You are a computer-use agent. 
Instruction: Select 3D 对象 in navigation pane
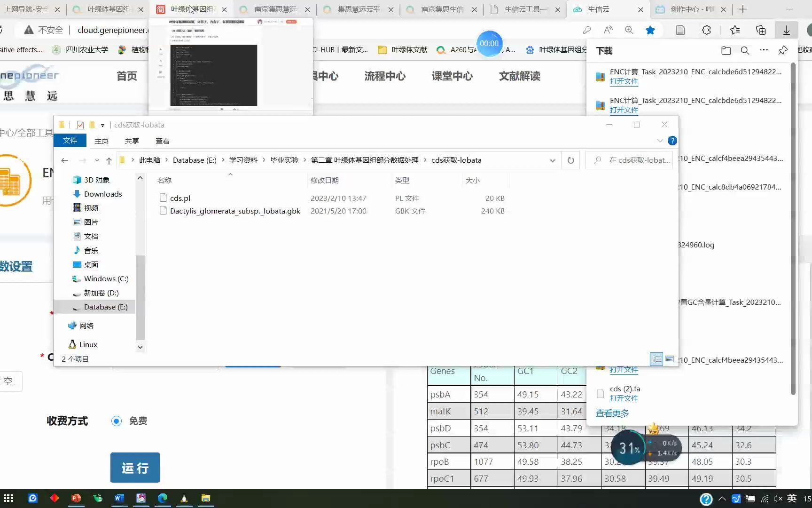97,180
